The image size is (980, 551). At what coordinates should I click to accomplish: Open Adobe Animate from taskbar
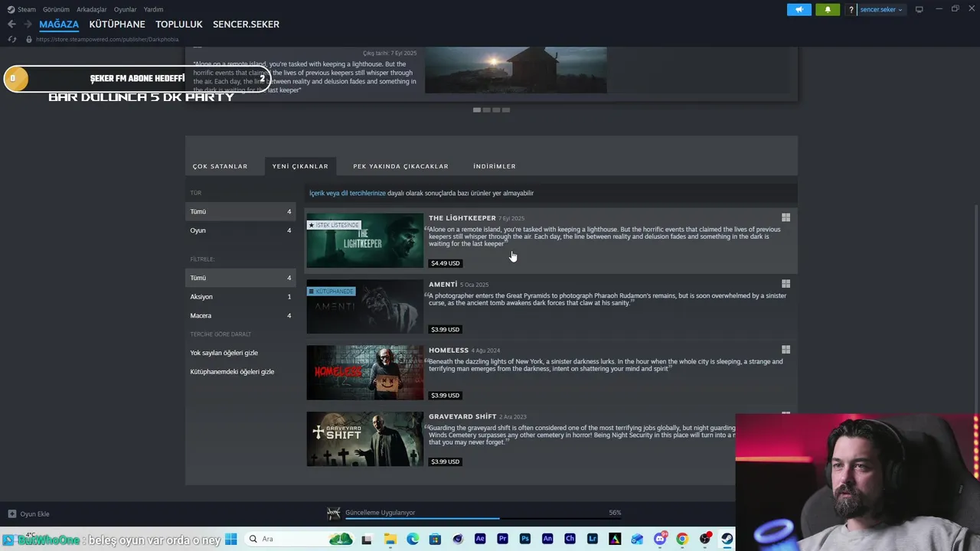547,539
